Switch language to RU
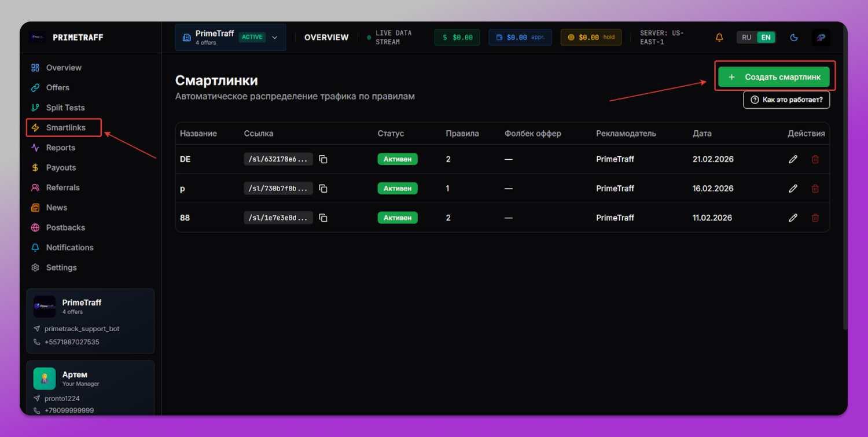 point(746,37)
